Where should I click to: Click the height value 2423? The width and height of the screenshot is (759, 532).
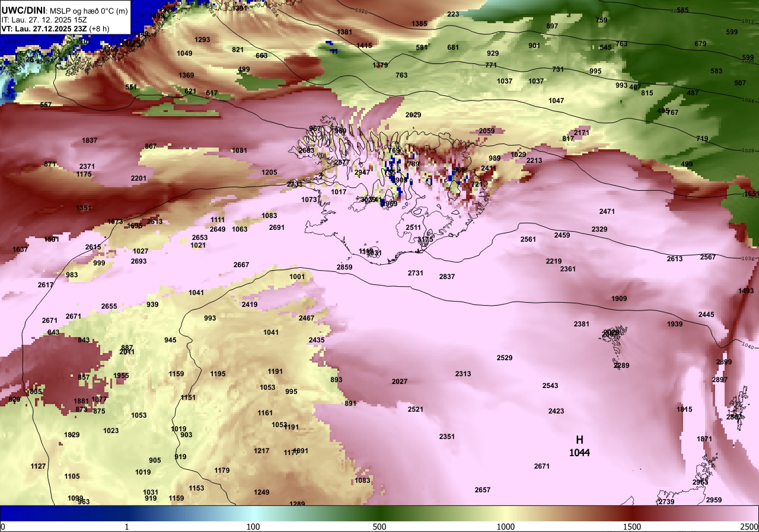(556, 411)
